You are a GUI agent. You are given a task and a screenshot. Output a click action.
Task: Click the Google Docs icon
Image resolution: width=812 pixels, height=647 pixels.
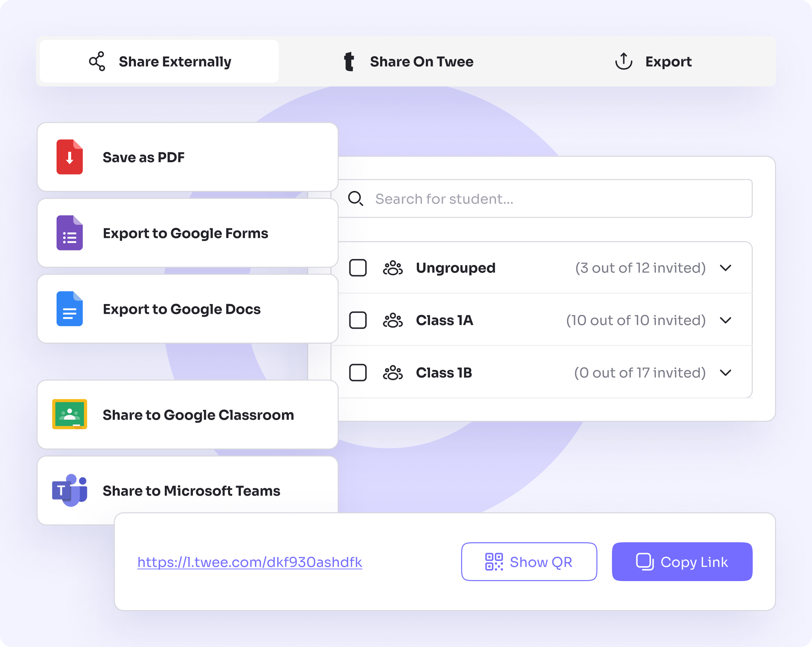(70, 309)
